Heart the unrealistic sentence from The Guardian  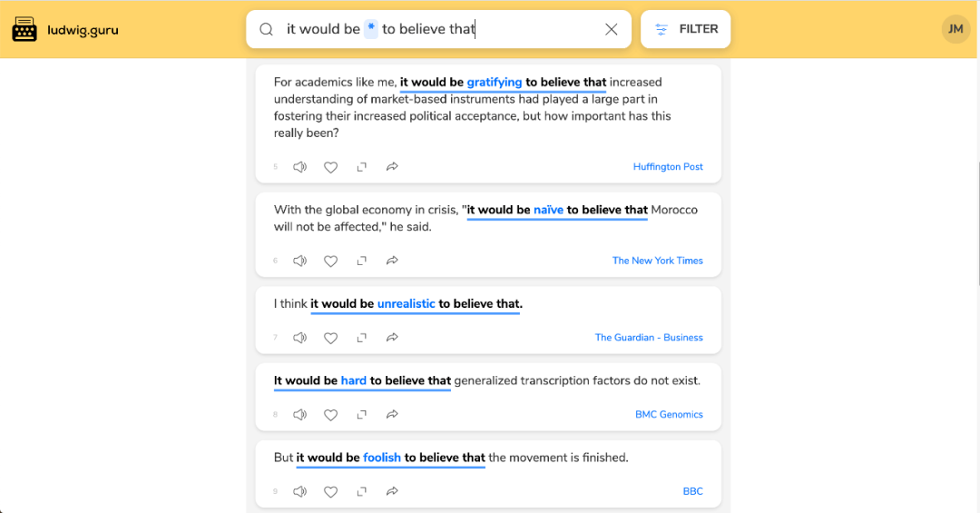[x=331, y=338]
